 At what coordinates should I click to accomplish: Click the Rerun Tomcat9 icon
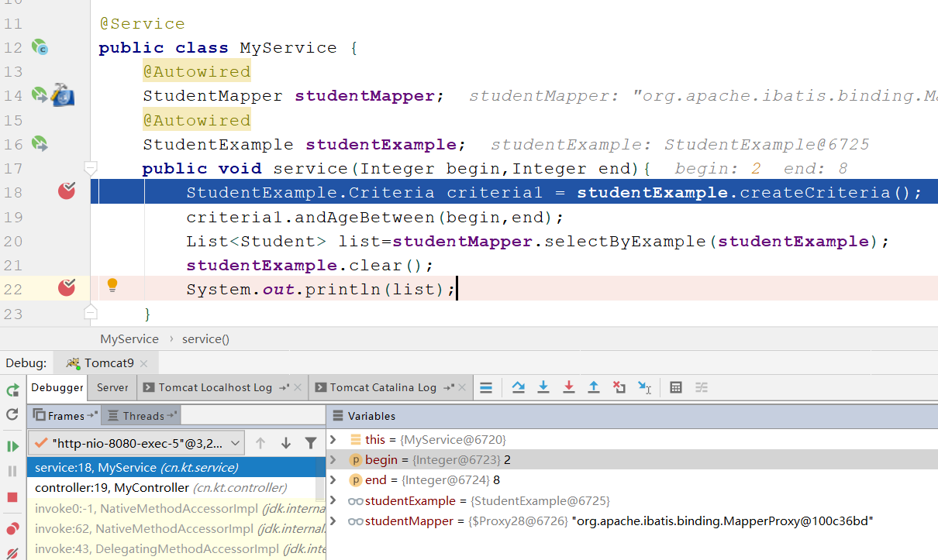click(12, 390)
